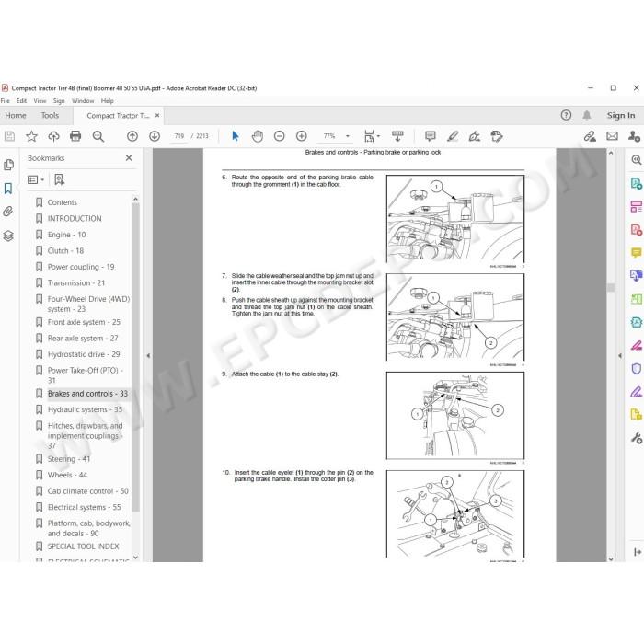644x644 pixels.
Task: Switch to the Tools tab
Action: coord(50,115)
